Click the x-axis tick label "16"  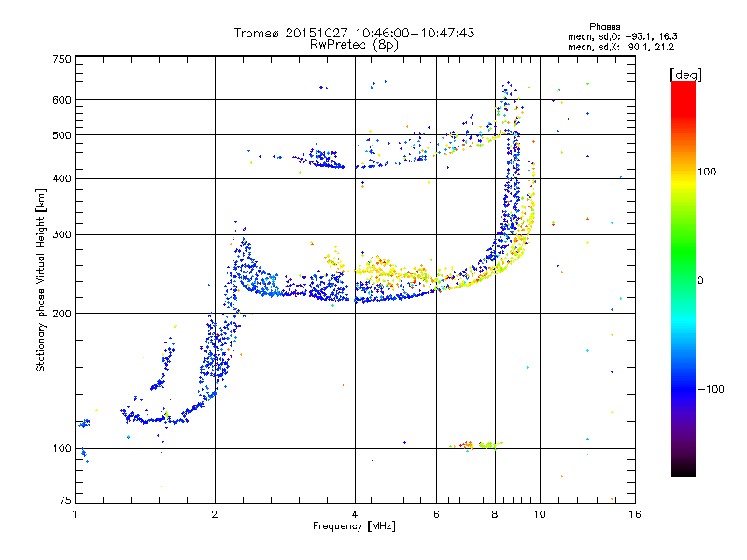click(x=635, y=514)
